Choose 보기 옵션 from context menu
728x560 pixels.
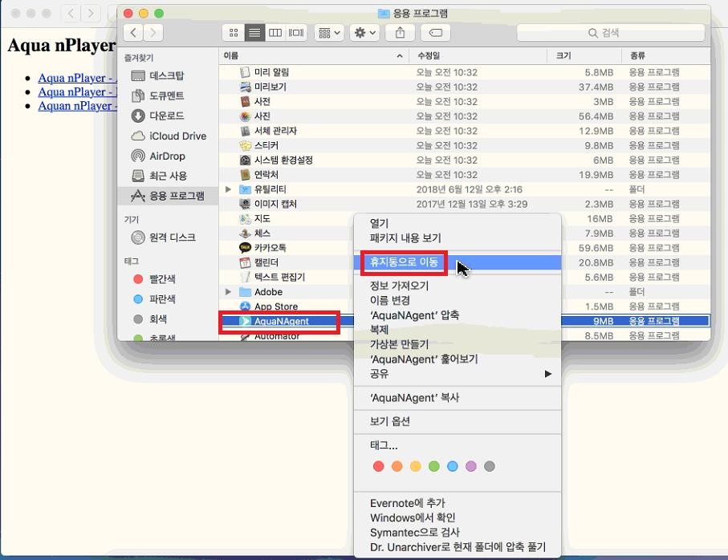pyautogui.click(x=458, y=421)
